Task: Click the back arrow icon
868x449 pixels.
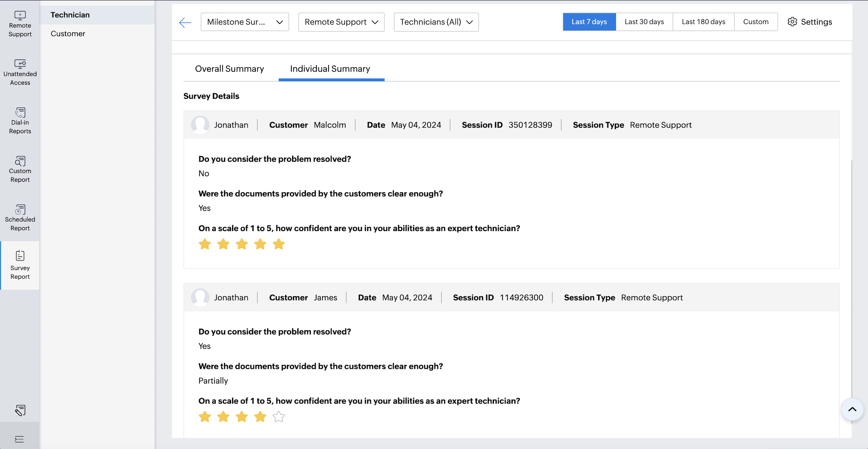Action: click(x=185, y=22)
